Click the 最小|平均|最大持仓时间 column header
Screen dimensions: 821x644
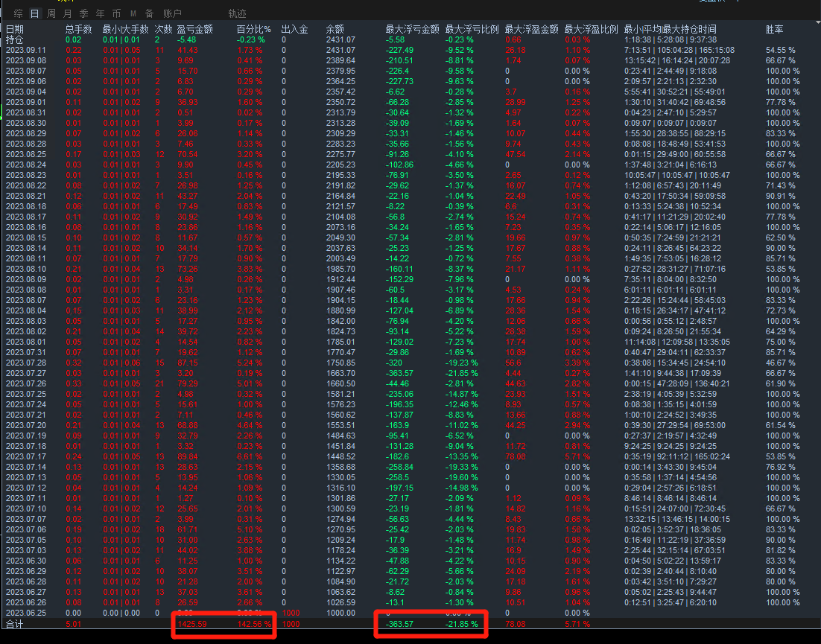(x=671, y=29)
